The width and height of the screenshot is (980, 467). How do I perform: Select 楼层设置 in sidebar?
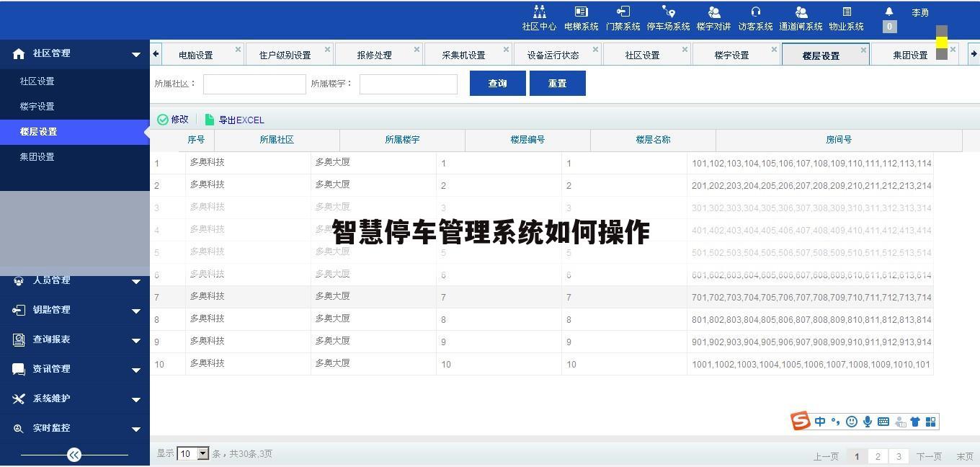(38, 132)
